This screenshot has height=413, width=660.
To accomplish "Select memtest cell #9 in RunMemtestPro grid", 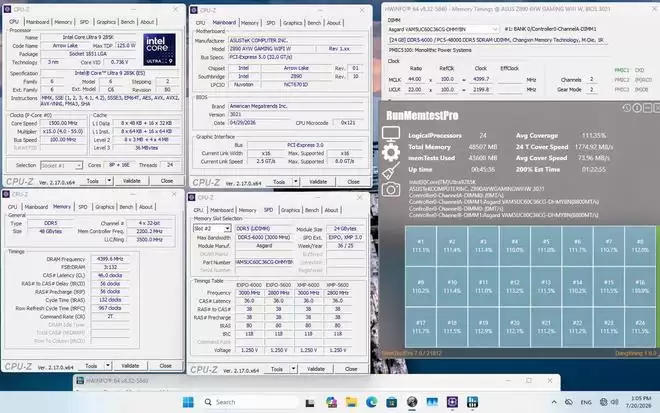I will (421, 286).
